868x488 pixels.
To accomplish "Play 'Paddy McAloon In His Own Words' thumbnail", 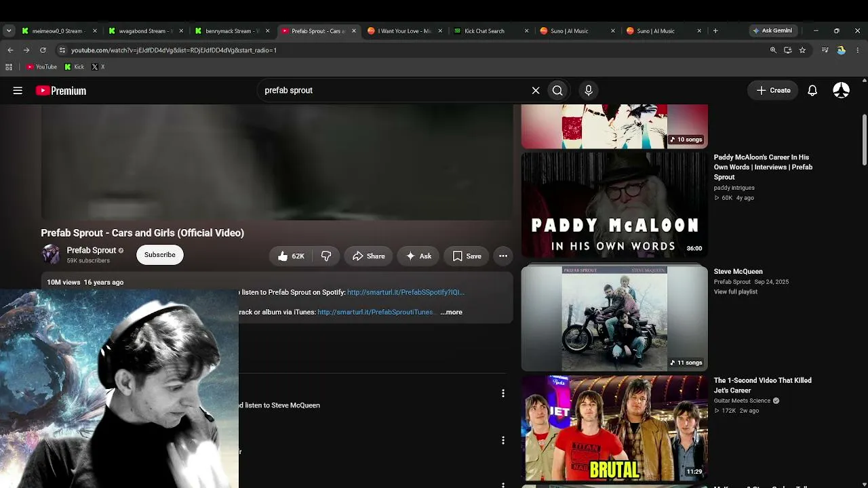I will coord(614,205).
